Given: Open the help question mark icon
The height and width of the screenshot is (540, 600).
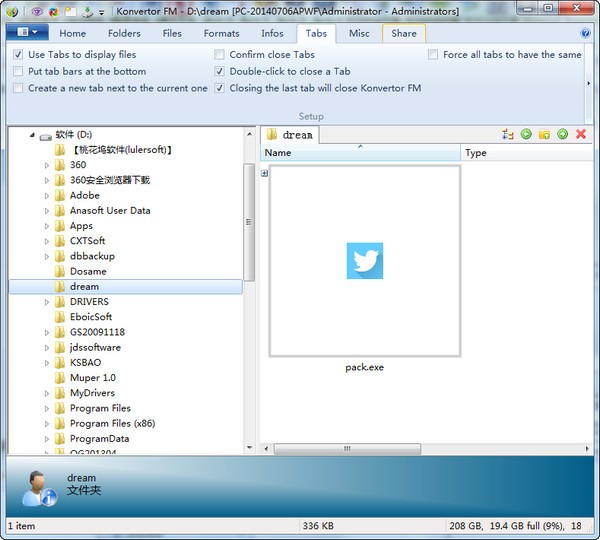Looking at the screenshot, I should (585, 33).
